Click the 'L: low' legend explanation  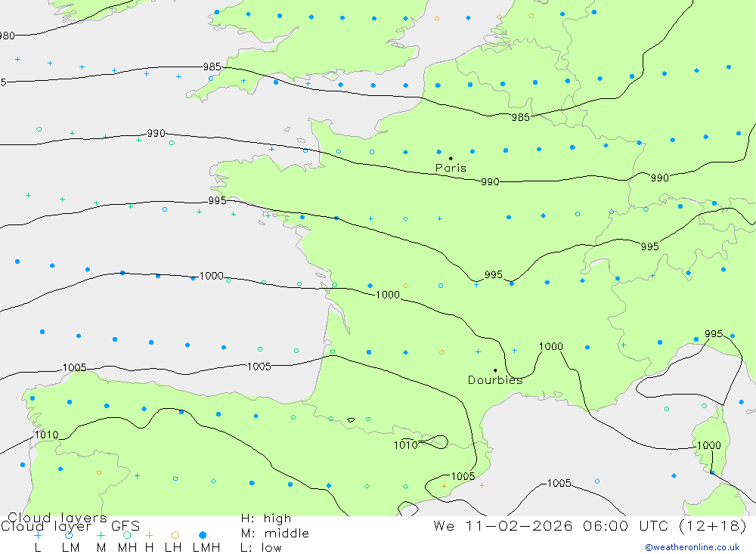tap(261, 548)
